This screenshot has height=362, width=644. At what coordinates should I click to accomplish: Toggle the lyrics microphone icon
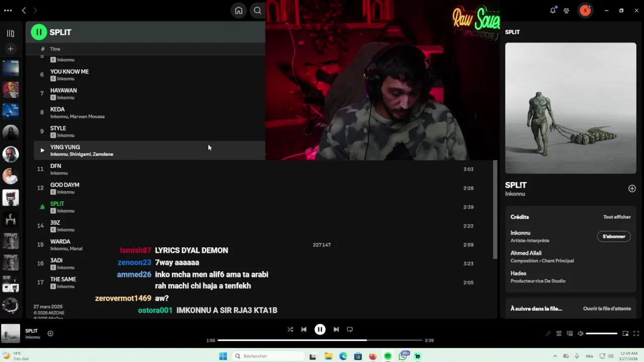tap(548, 333)
